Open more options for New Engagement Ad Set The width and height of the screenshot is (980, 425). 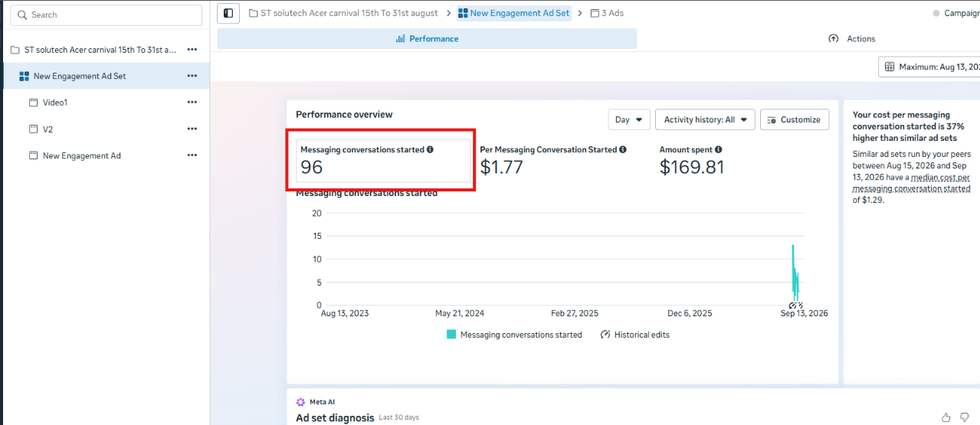pos(192,76)
